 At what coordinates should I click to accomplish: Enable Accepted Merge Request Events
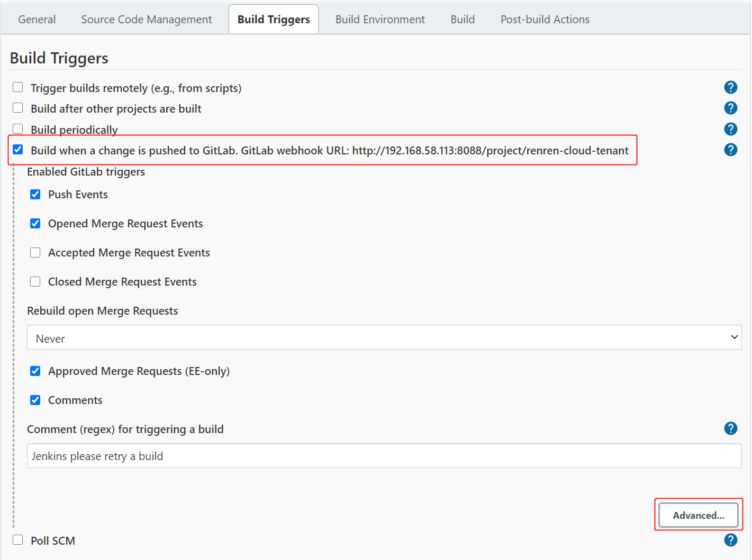[35, 252]
